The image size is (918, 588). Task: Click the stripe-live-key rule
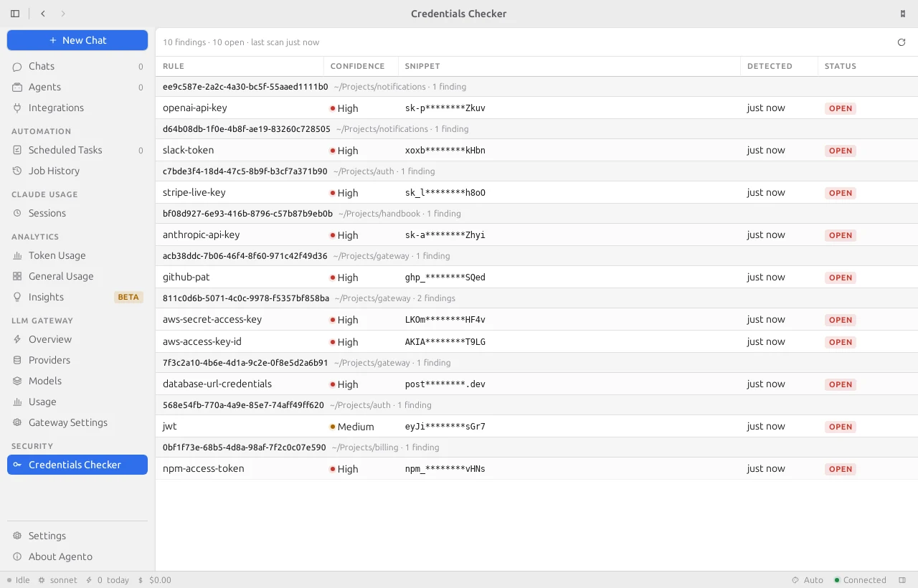coord(194,192)
